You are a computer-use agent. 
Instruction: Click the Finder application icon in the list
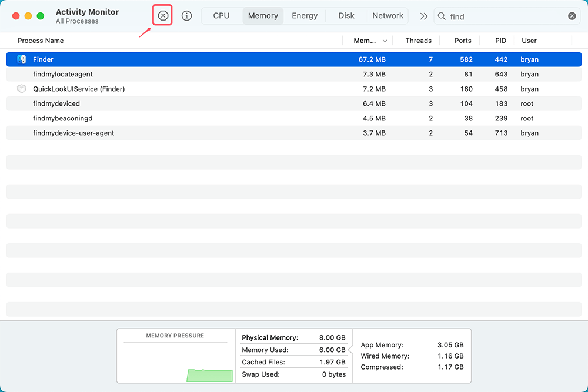21,59
